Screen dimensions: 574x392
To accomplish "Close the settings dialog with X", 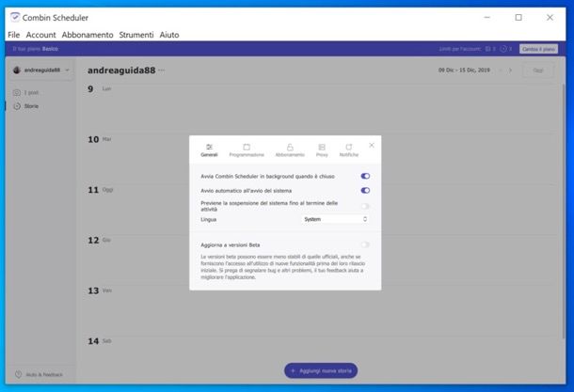I will (x=372, y=145).
